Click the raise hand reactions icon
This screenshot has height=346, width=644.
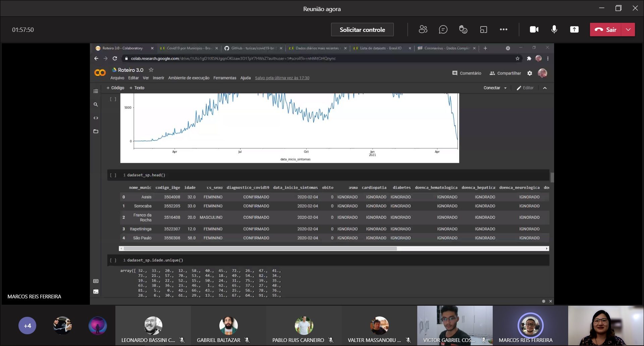pos(463,30)
